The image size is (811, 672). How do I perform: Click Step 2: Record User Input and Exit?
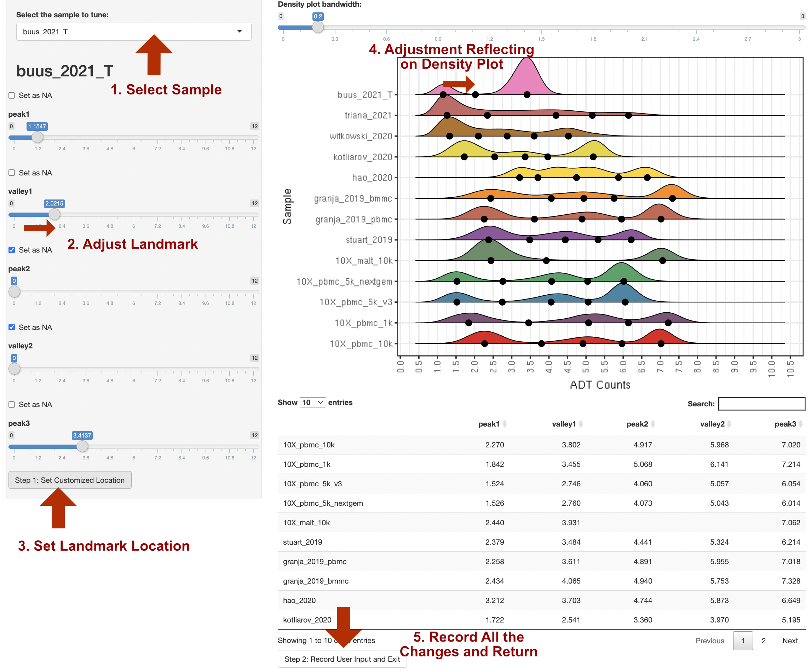(342, 659)
